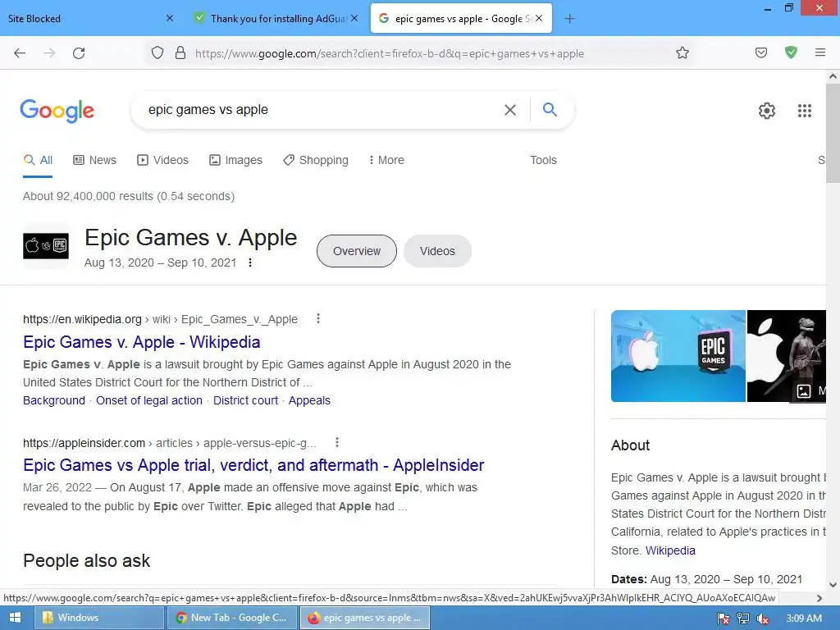Open options dots under Epic Games v. Apple dates
The image size is (840, 630).
click(249, 262)
